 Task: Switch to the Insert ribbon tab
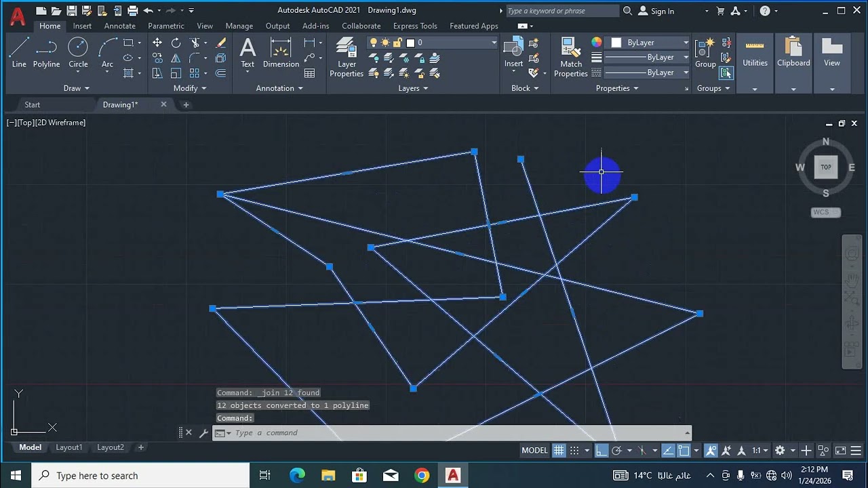point(82,26)
